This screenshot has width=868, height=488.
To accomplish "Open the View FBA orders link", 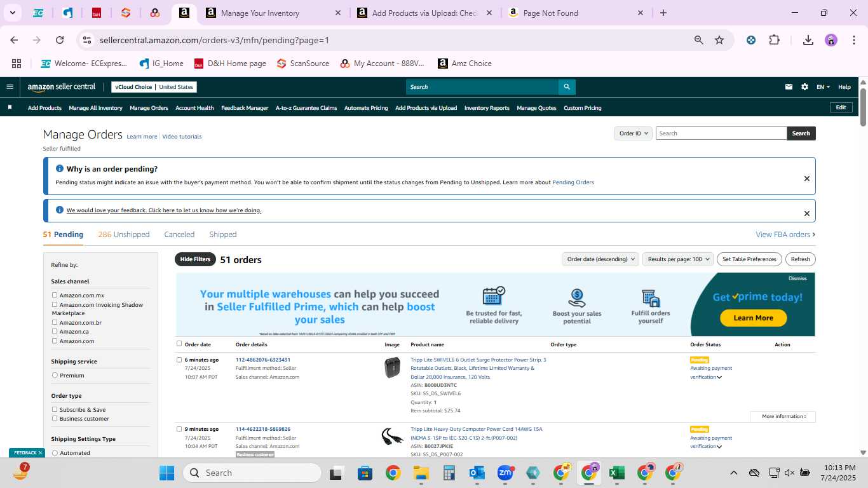I will click(785, 234).
